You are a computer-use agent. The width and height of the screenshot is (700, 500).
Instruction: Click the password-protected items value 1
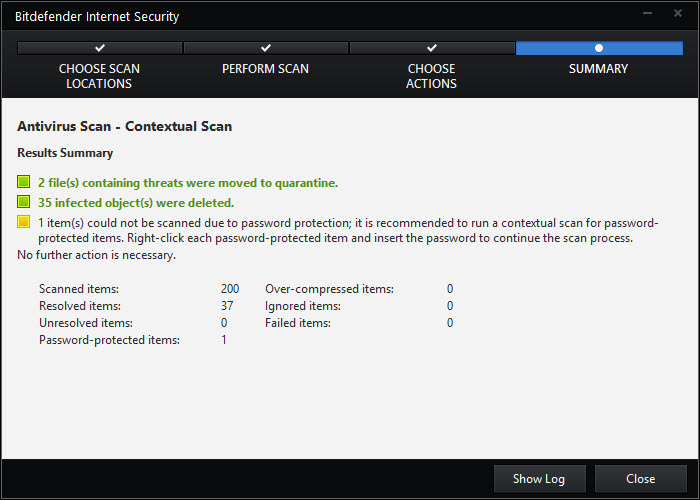point(224,340)
